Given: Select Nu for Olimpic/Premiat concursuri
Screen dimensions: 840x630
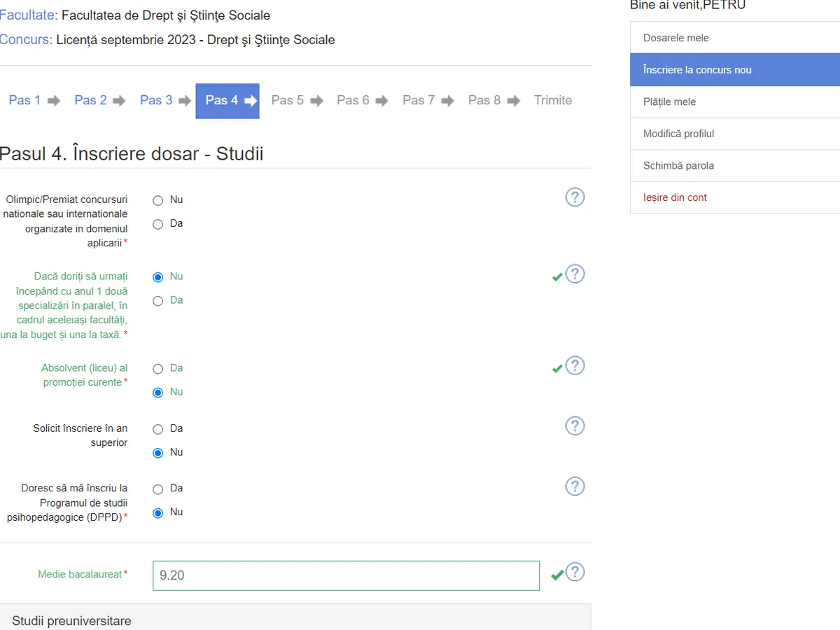Looking at the screenshot, I should pyautogui.click(x=158, y=200).
